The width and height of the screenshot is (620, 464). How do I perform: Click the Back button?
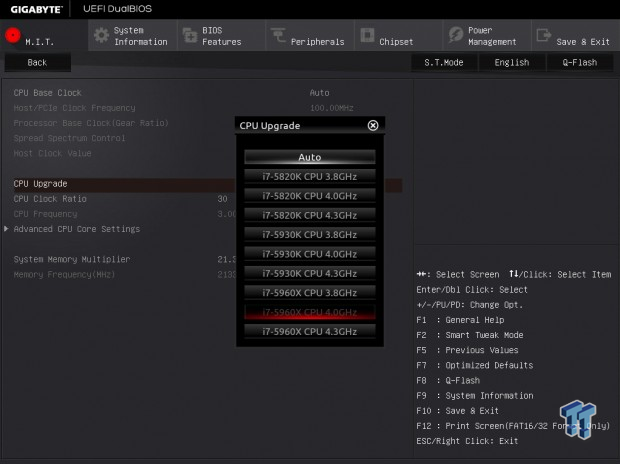(x=38, y=62)
